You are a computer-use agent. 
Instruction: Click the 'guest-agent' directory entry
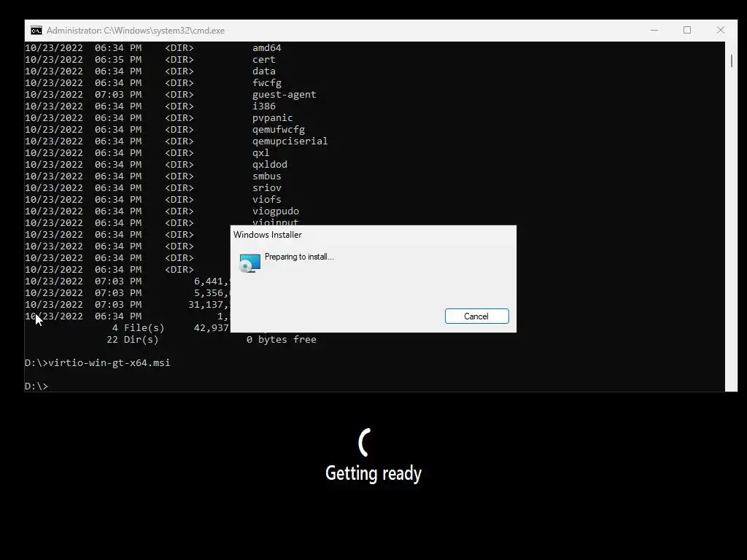285,94
